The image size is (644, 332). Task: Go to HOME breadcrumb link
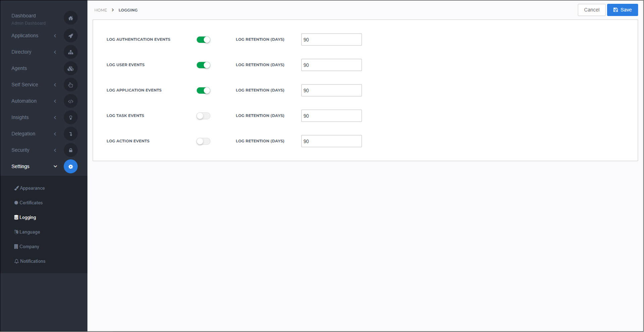(101, 10)
